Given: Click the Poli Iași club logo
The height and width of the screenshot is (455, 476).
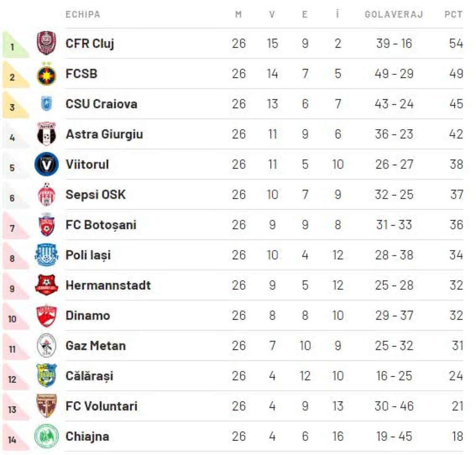Looking at the screenshot, I should click(x=46, y=255).
